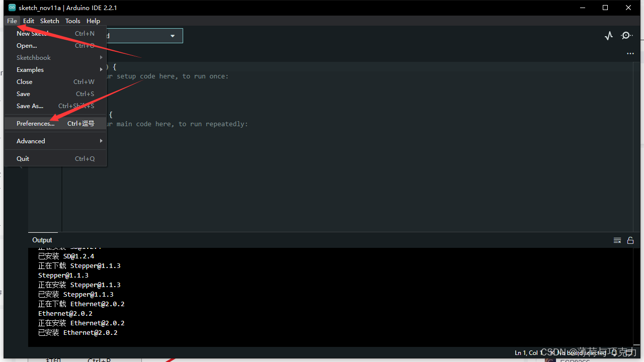
Task: Choose New Sketch from File menu
Action: point(55,33)
